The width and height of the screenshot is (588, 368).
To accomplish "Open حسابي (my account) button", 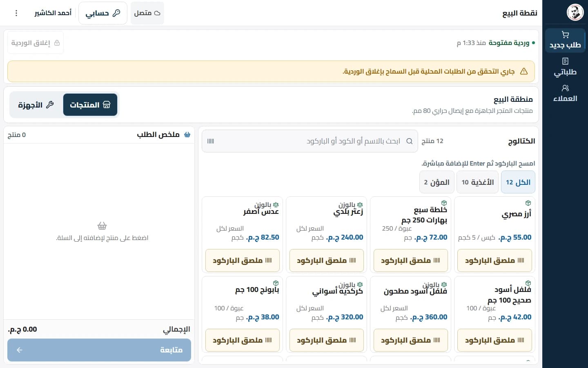I will coord(103,13).
